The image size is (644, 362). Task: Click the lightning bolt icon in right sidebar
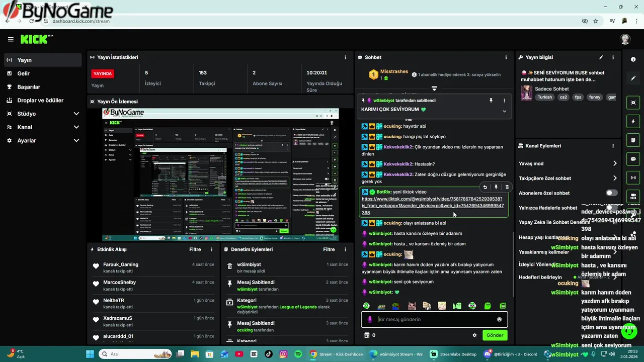pyautogui.click(x=633, y=122)
